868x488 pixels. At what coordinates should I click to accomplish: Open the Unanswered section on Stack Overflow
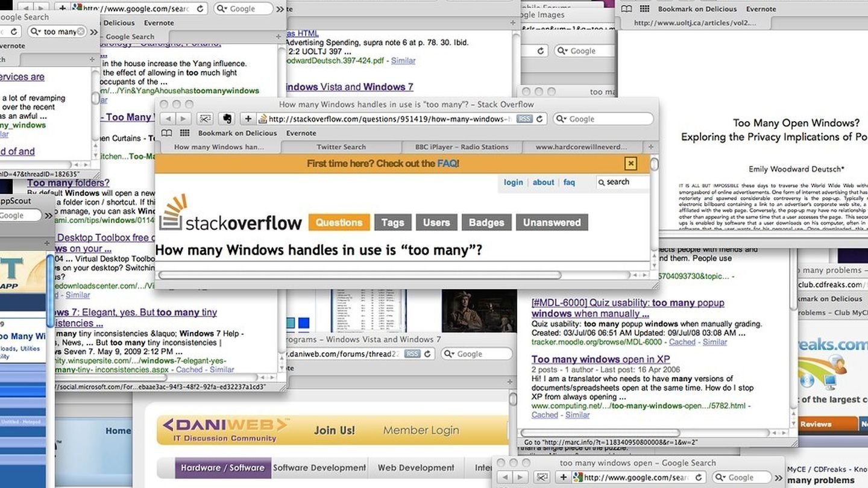pyautogui.click(x=552, y=222)
